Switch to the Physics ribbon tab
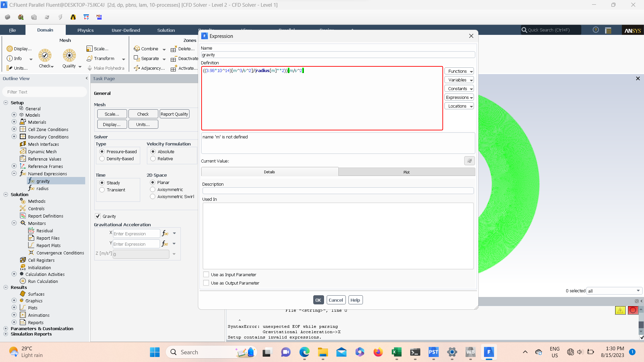Image resolution: width=644 pixels, height=362 pixels. [x=86, y=30]
